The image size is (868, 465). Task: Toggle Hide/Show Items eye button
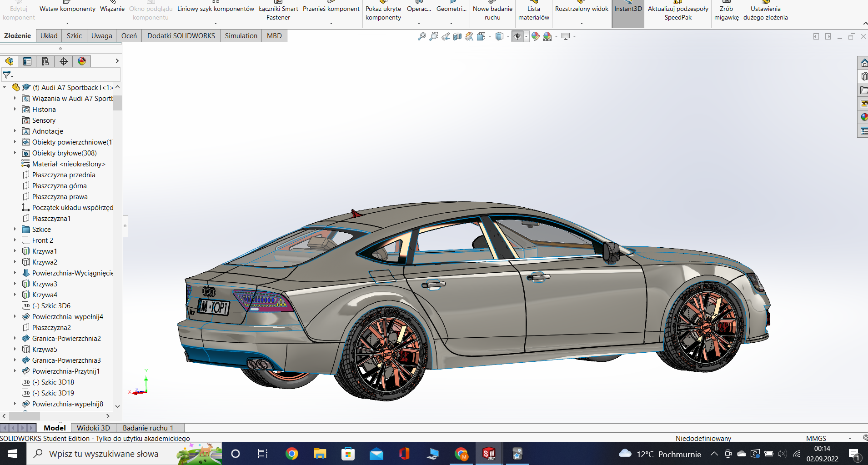coord(517,36)
